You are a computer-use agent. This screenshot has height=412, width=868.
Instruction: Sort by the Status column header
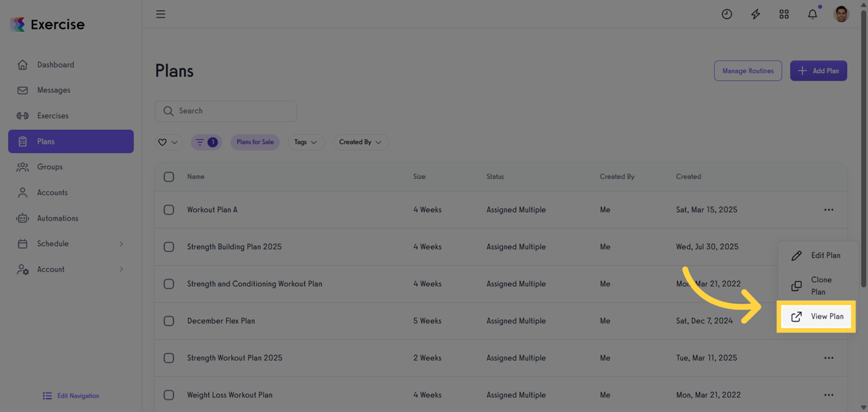pyautogui.click(x=495, y=177)
